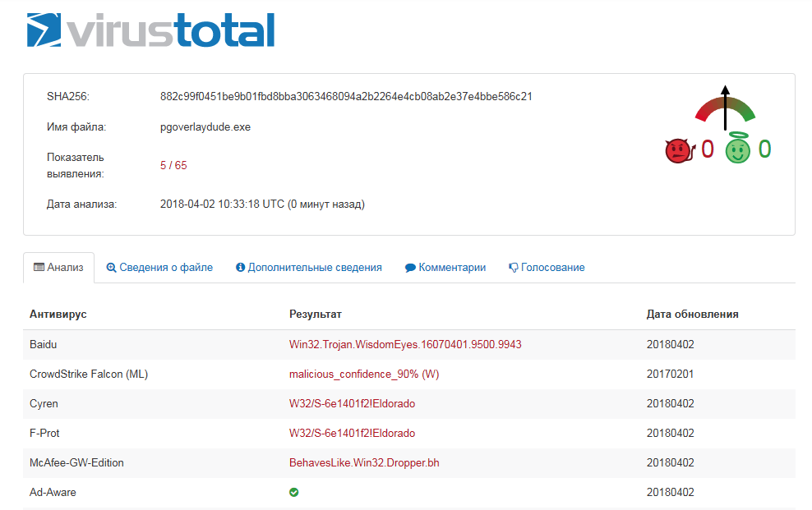The width and height of the screenshot is (812, 510).
Task: Click the BehavesLike.Win32.Dropper.bh result
Action: pyautogui.click(x=364, y=462)
